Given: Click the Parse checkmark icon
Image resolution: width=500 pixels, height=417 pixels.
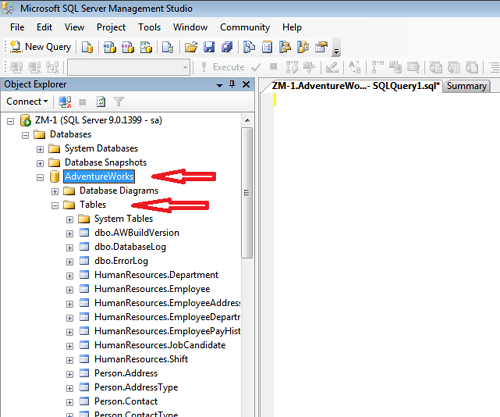Looking at the screenshot, I should [256, 67].
